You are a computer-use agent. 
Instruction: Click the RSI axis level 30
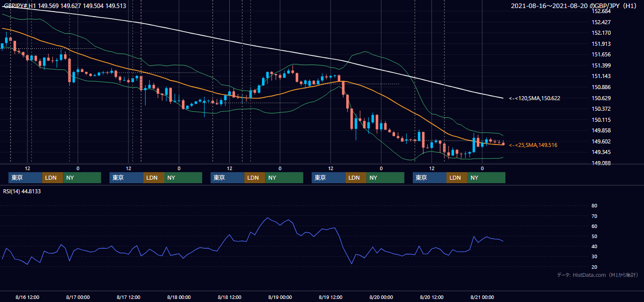pyautogui.click(x=594, y=257)
